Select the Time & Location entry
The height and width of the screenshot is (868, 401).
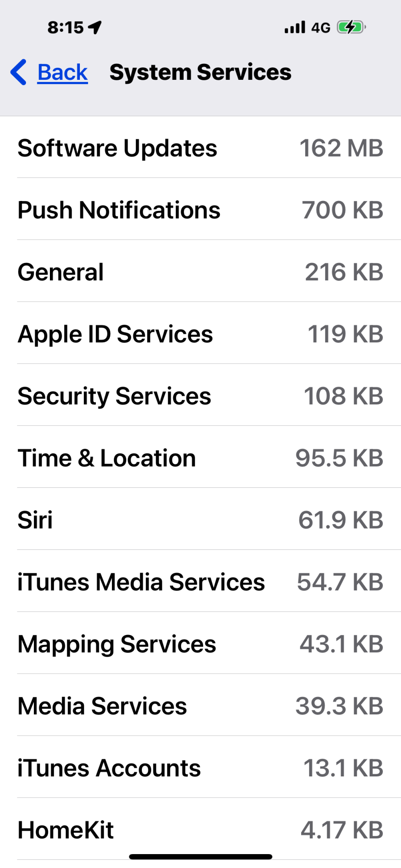[200, 458]
